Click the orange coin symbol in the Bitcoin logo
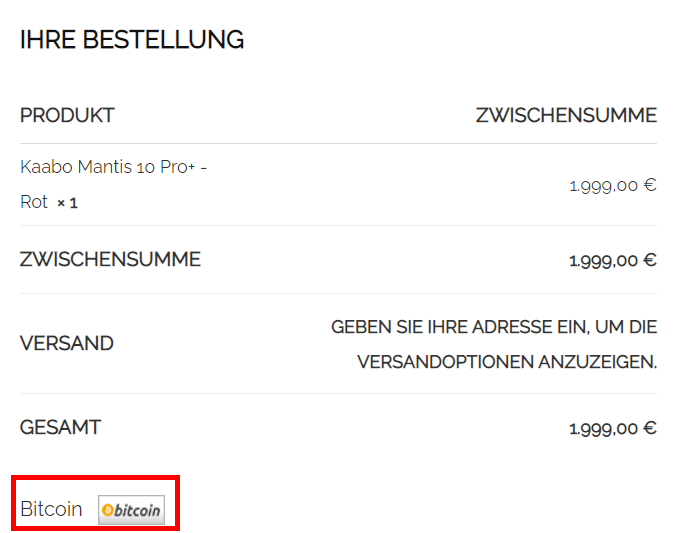The width and height of the screenshot is (676, 533). pyautogui.click(x=108, y=510)
